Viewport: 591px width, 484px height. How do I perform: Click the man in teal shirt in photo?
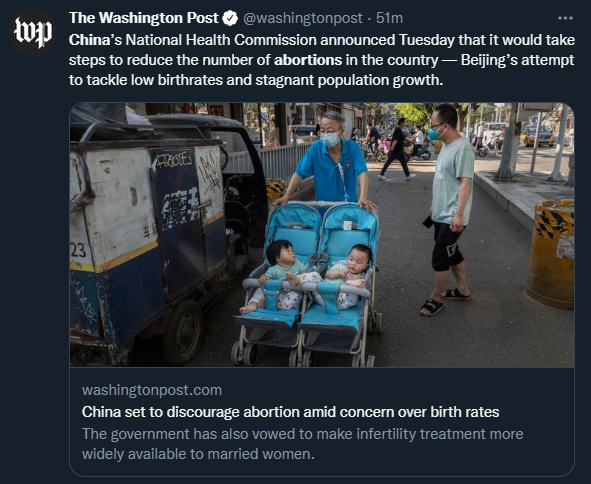[449, 209]
